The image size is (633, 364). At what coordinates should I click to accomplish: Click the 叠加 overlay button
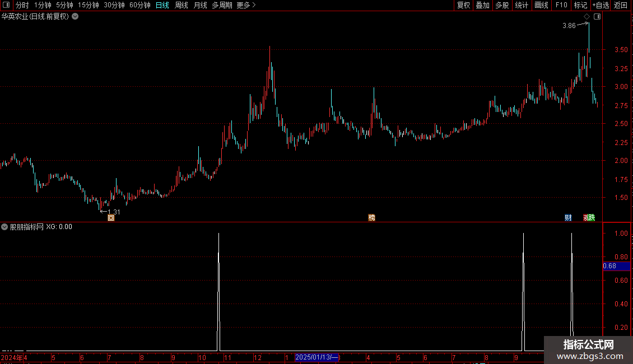coord(482,5)
